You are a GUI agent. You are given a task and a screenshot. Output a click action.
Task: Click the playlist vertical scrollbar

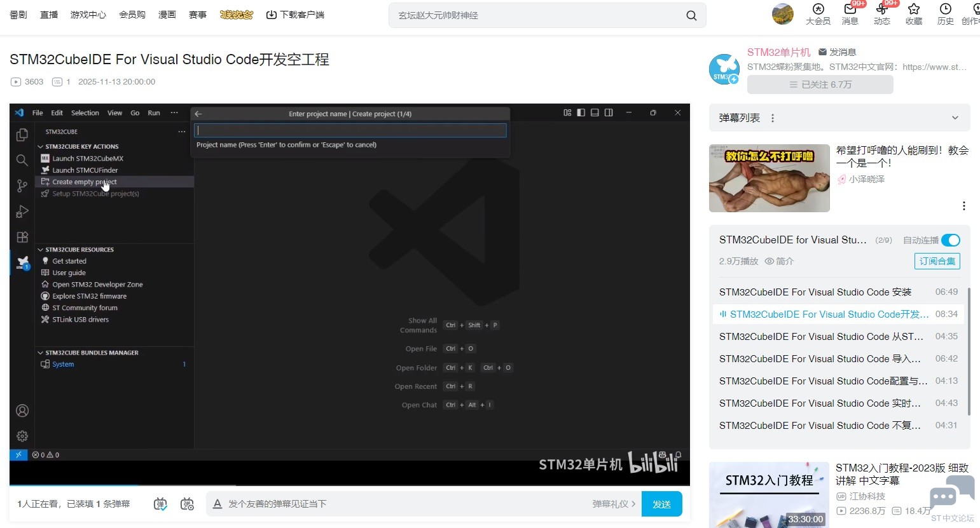coord(969,351)
